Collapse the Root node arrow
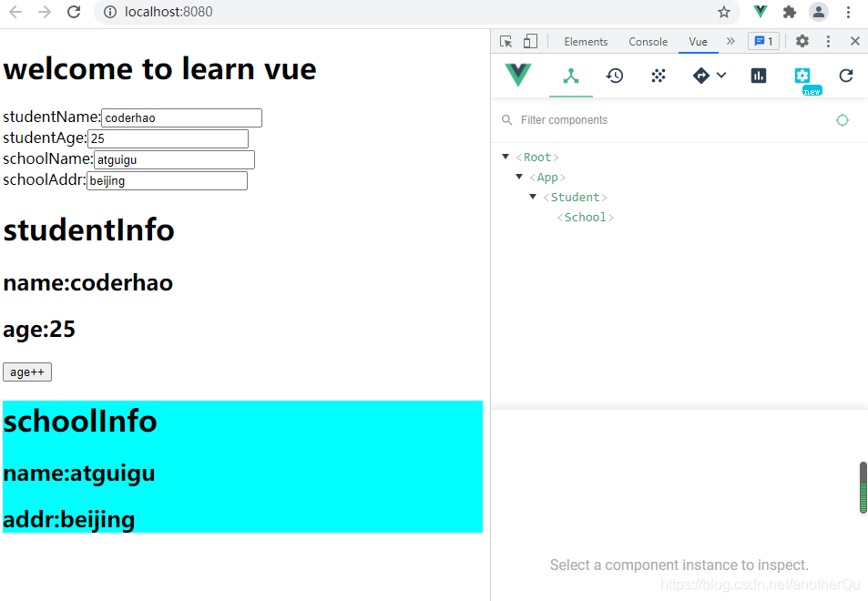868x601 pixels. point(505,158)
